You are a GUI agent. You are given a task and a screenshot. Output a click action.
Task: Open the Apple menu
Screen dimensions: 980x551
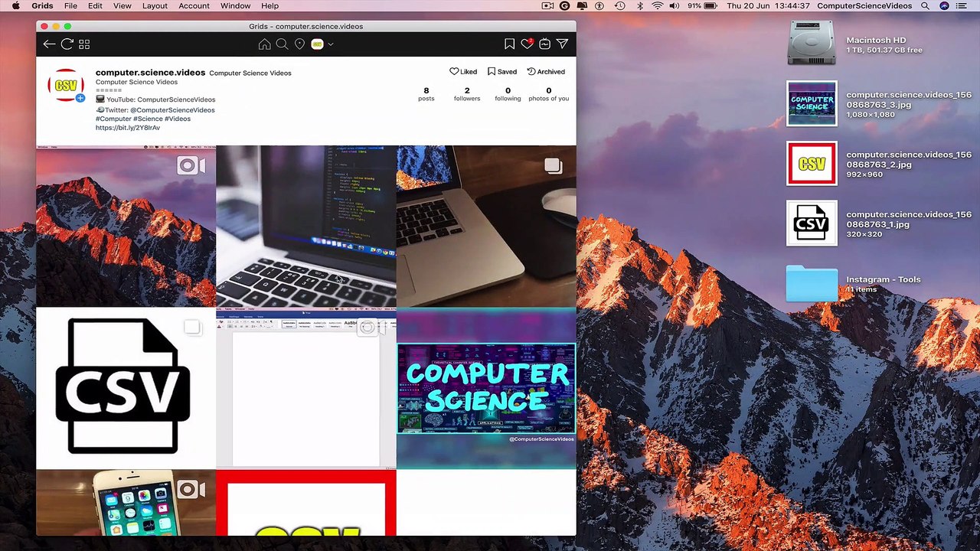pyautogui.click(x=15, y=6)
